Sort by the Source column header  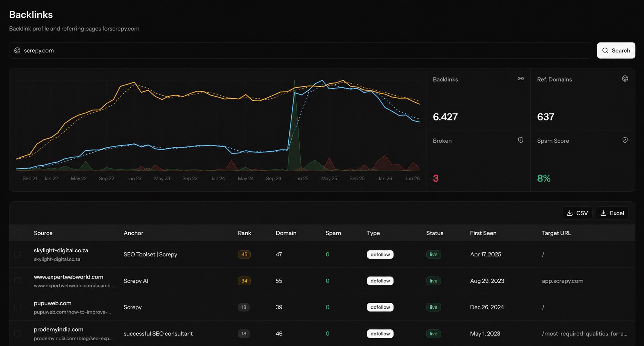tap(43, 233)
